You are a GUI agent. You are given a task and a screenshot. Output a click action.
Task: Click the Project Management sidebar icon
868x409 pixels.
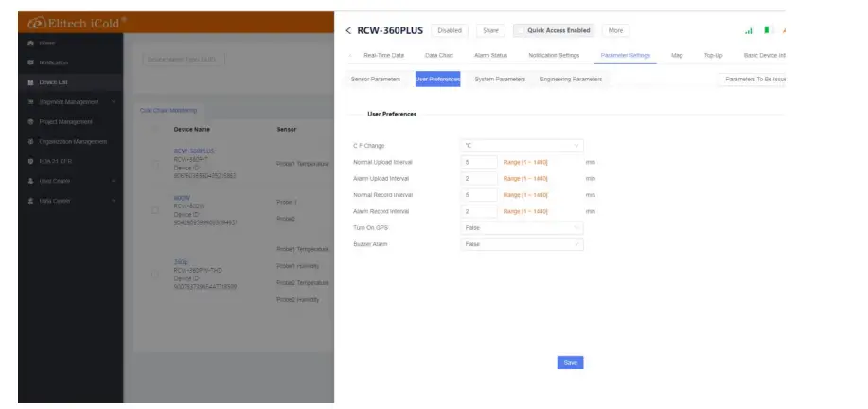(30, 122)
